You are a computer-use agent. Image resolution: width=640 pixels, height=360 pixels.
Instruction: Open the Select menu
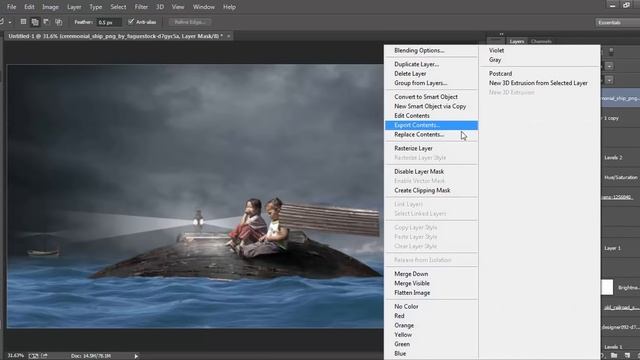118,7
